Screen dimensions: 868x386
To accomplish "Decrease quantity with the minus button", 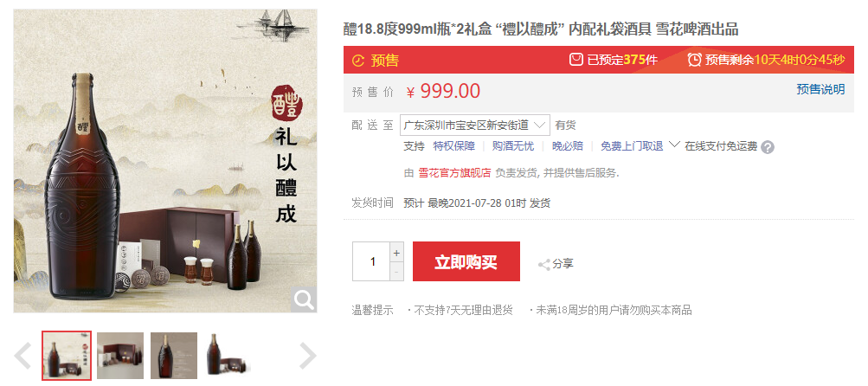I will [396, 272].
